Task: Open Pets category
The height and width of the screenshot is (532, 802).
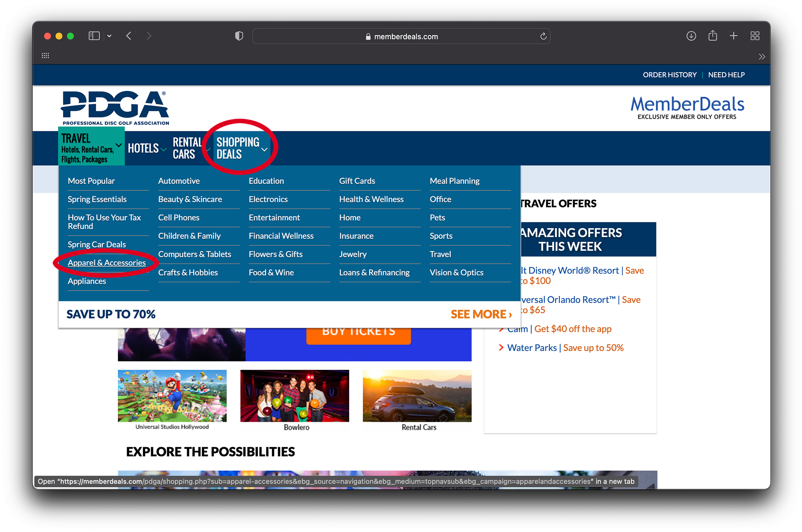Action: point(437,218)
